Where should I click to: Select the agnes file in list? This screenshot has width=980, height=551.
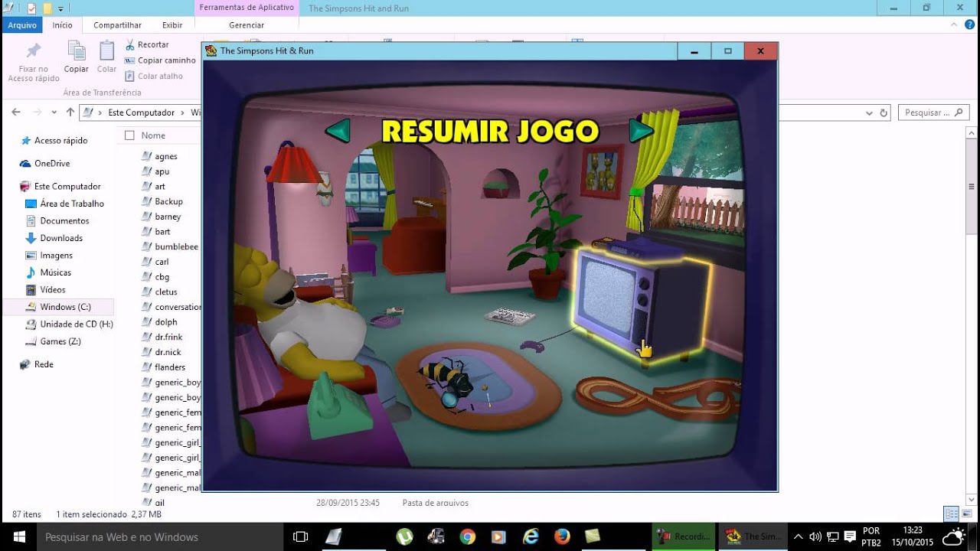[x=166, y=156]
